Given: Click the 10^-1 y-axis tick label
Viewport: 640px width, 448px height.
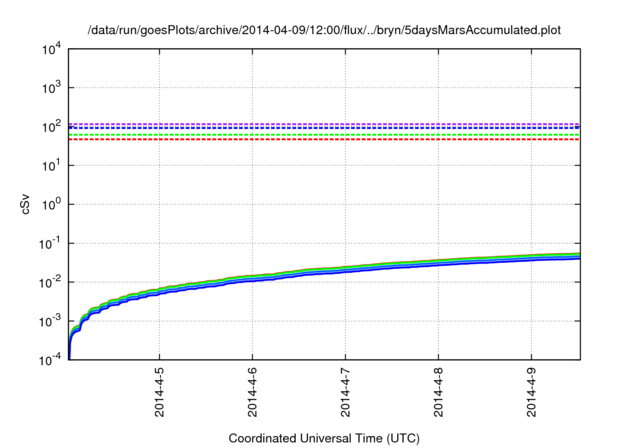Looking at the screenshot, I should [50, 244].
